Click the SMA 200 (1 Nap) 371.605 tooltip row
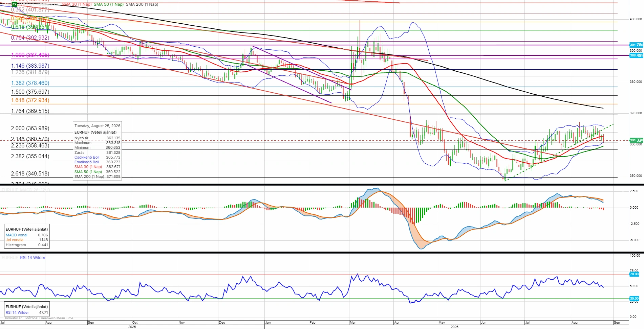This screenshot has width=644, height=329. [x=98, y=177]
